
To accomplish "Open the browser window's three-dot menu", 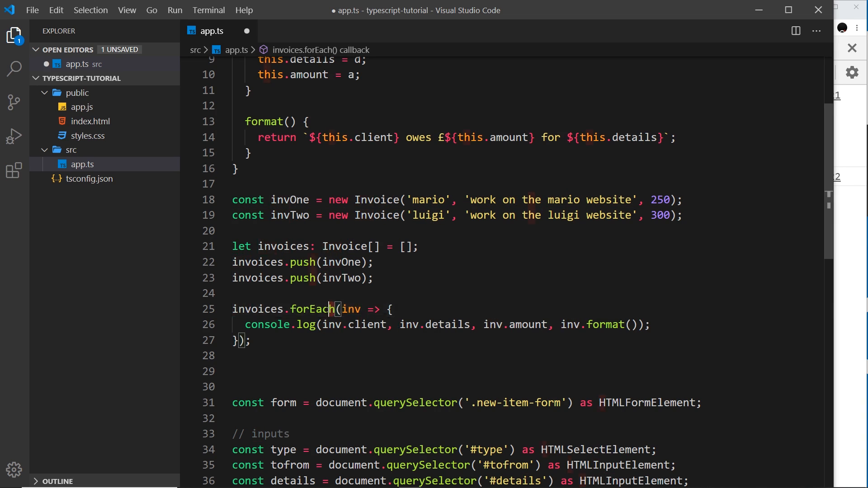I will pyautogui.click(x=857, y=28).
